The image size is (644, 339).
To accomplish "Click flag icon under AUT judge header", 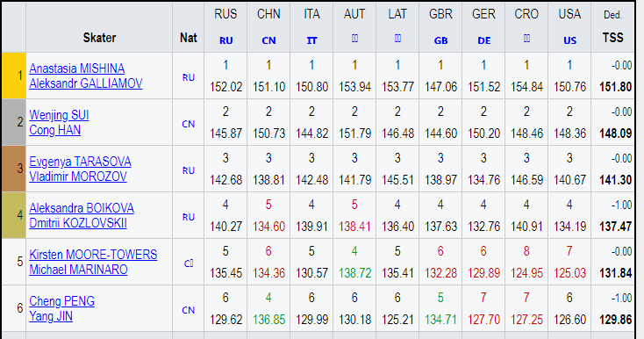I will (354, 39).
